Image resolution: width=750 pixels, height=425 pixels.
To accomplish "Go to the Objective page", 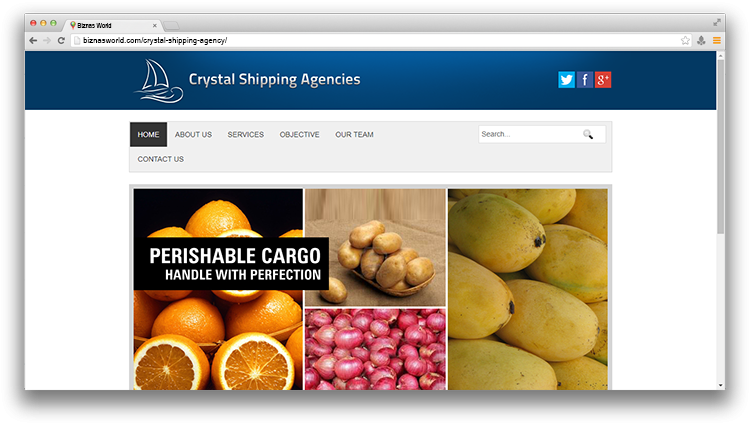I will click(x=299, y=135).
